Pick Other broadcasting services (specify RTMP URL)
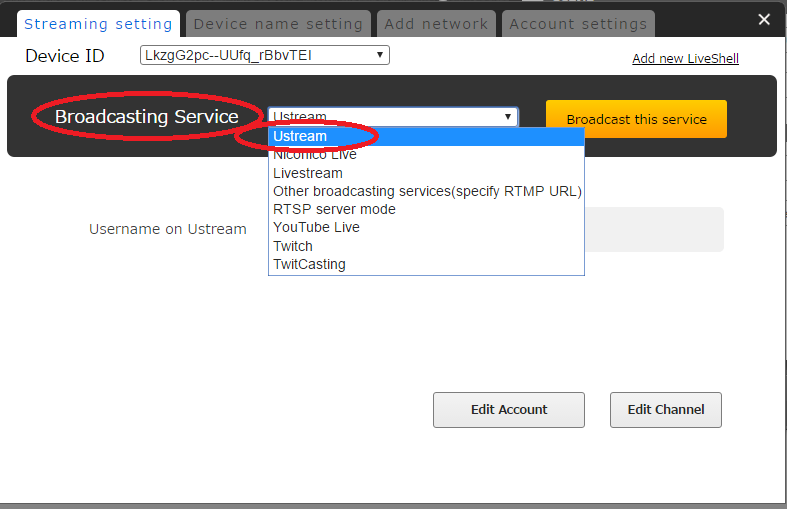This screenshot has height=509, width=787. pos(426,191)
